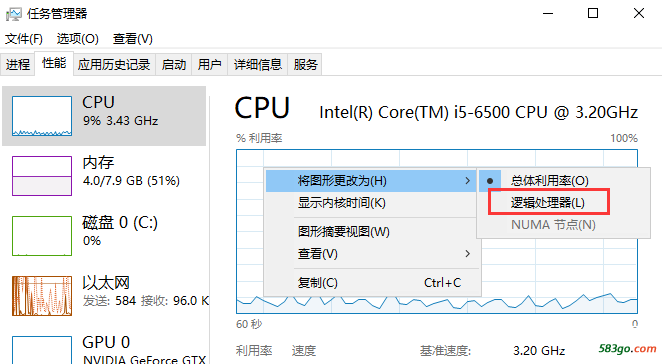This screenshot has height=364, width=662.
Task: Switch to the 详细信息 tab
Action: click(x=258, y=65)
